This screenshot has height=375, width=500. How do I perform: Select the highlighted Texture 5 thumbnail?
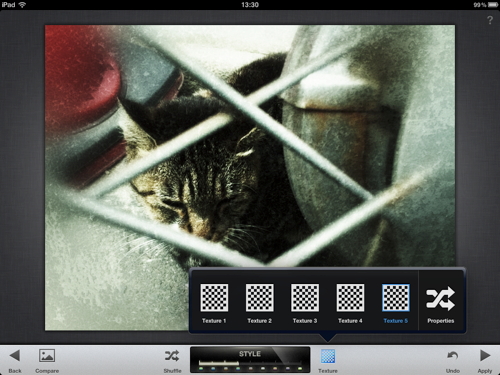tap(396, 298)
